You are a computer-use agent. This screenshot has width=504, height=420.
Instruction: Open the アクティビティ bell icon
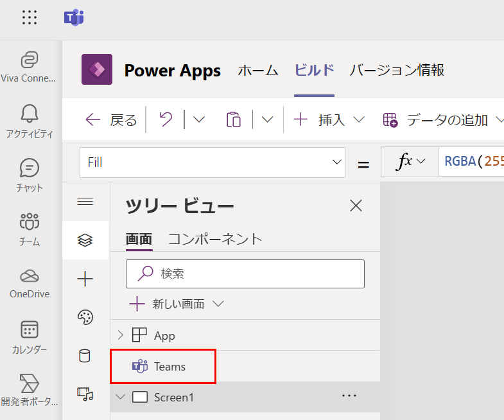pyautogui.click(x=30, y=114)
